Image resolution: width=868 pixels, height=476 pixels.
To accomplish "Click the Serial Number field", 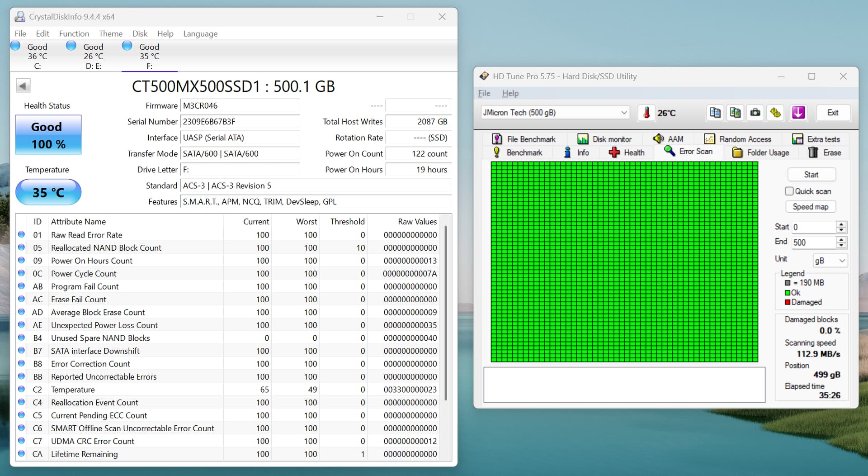I will (x=240, y=122).
